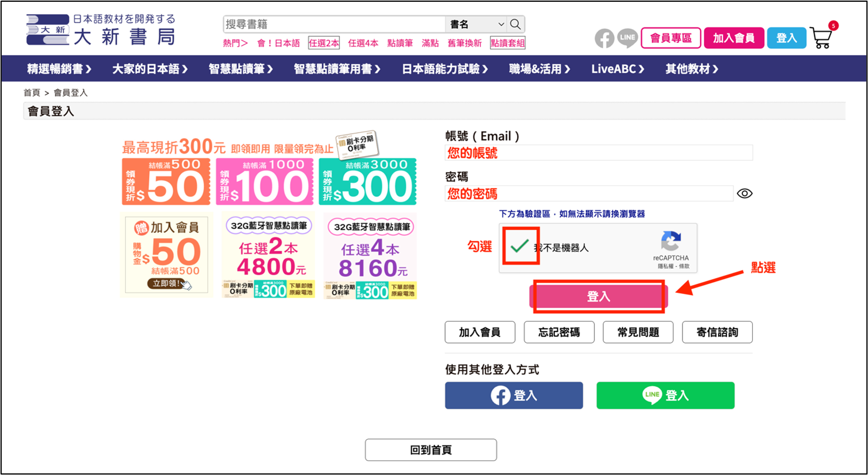The image size is (868, 475).
Task: Check the 我不是機器人 reCAPTCHA checkbox
Action: click(x=519, y=246)
